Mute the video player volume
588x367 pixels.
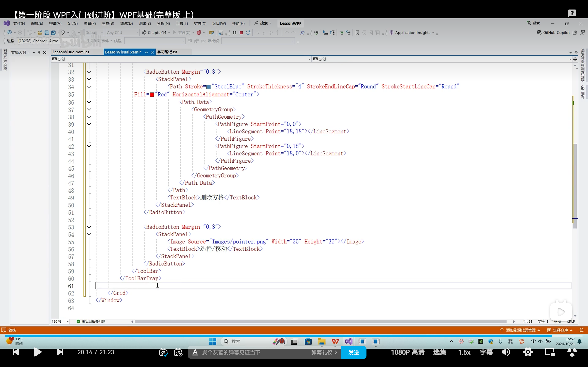pos(506,352)
